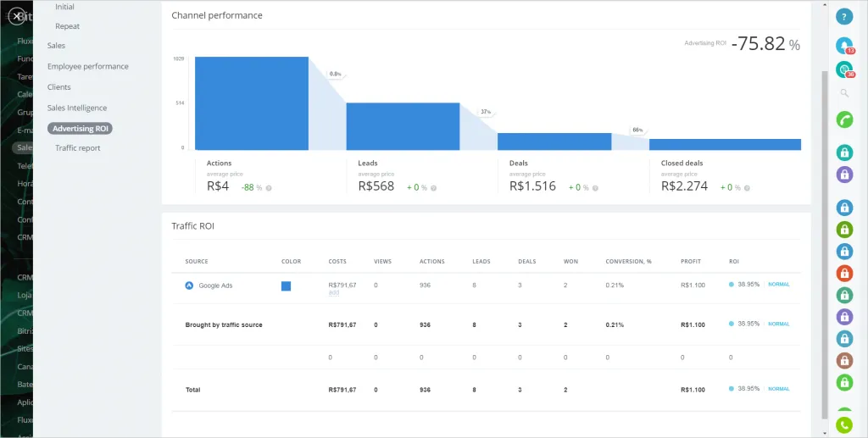Close the analytics slider with X button

pos(17,17)
